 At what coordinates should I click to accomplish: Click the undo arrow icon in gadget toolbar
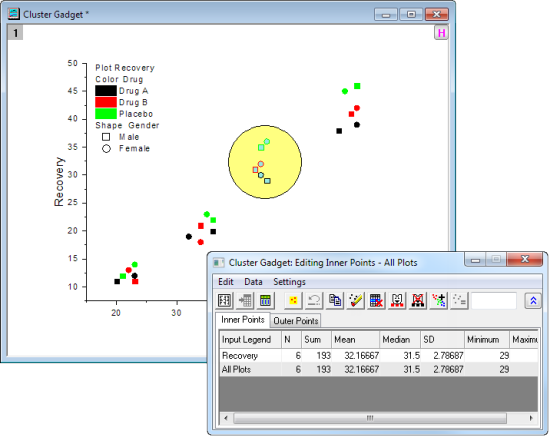click(x=314, y=301)
